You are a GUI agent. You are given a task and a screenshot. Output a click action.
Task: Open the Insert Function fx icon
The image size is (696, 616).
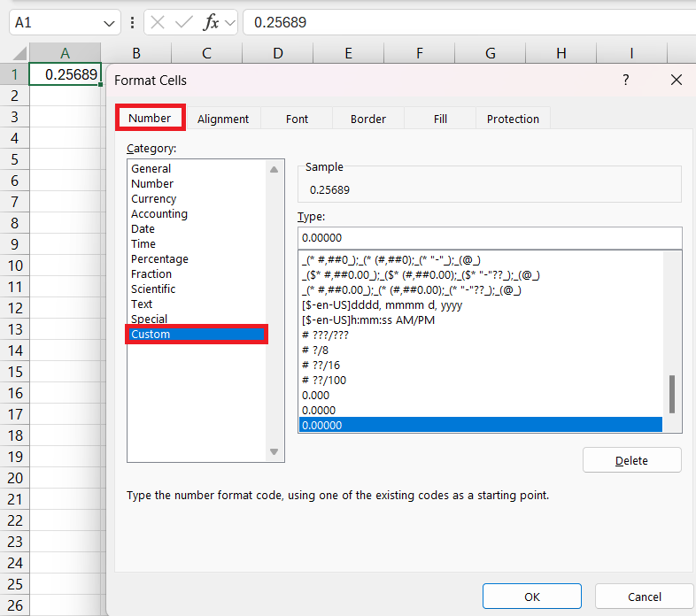(x=211, y=22)
